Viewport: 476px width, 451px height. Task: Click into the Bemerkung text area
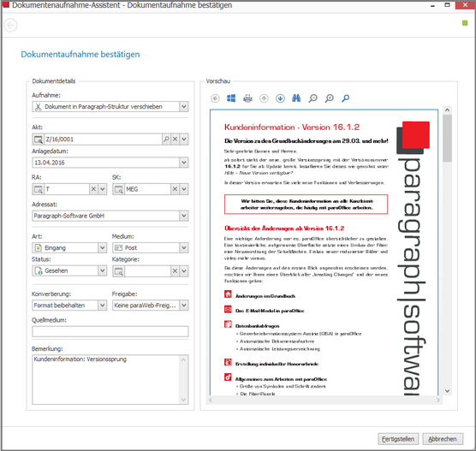tap(106, 379)
